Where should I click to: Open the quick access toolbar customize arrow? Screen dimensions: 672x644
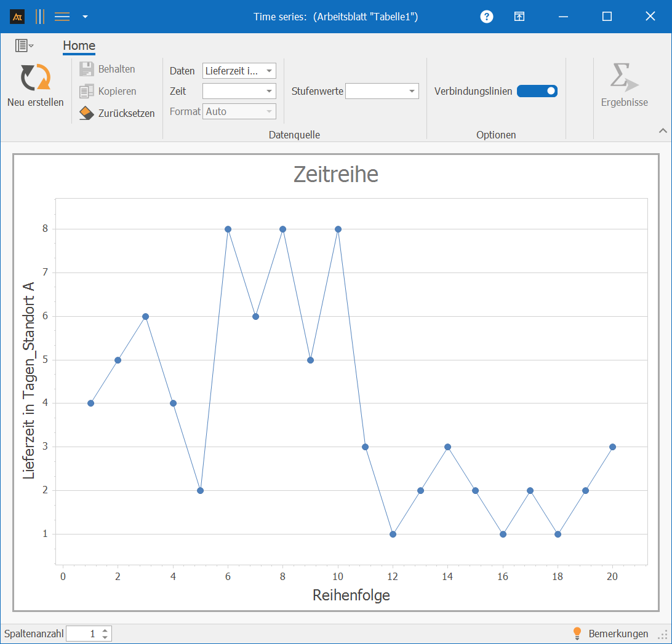point(85,17)
